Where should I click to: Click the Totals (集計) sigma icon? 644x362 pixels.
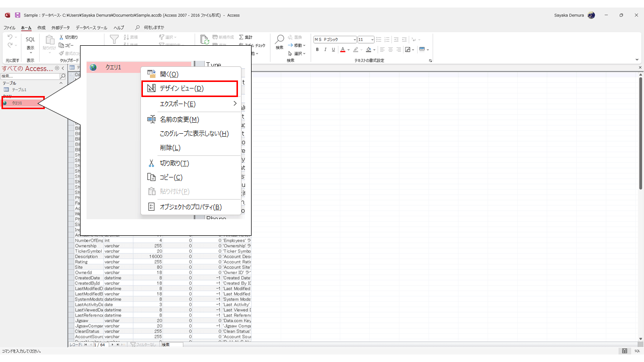pos(242,37)
